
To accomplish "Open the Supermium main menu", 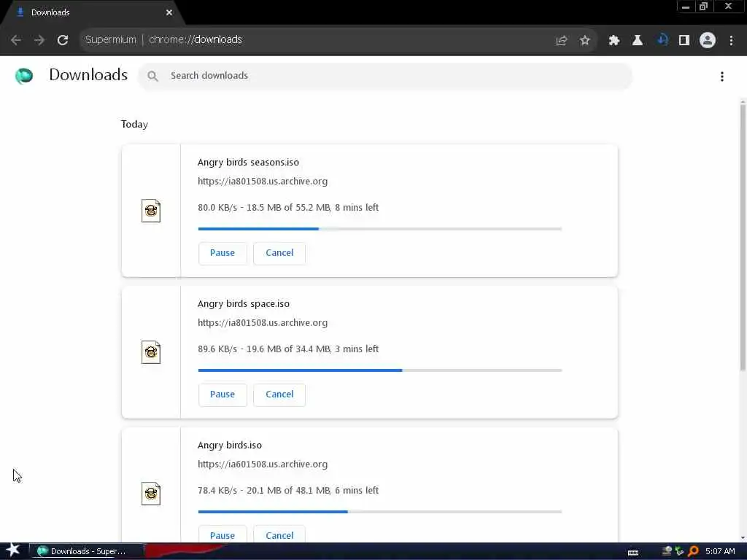I will click(731, 41).
